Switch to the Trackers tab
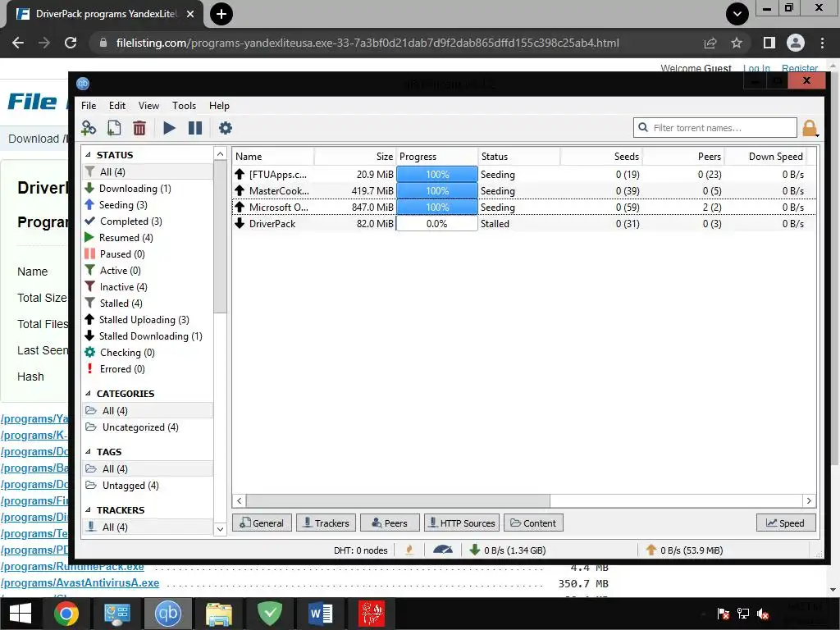The width and height of the screenshot is (840, 630). 326,523
